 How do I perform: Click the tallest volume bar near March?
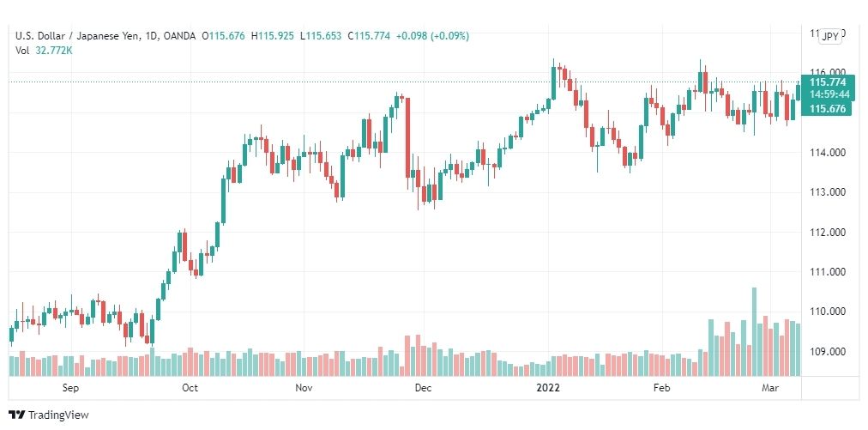[x=754, y=331]
